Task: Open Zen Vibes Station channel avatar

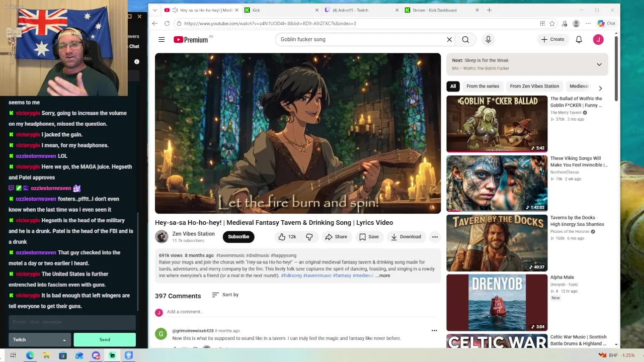Action: tap(162, 236)
